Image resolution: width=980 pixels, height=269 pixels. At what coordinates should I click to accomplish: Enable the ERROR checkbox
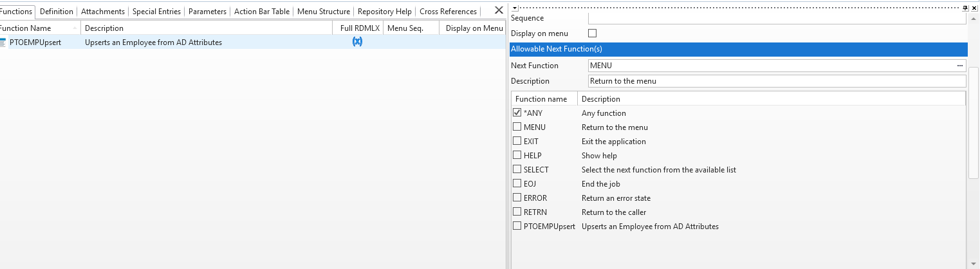(x=517, y=198)
